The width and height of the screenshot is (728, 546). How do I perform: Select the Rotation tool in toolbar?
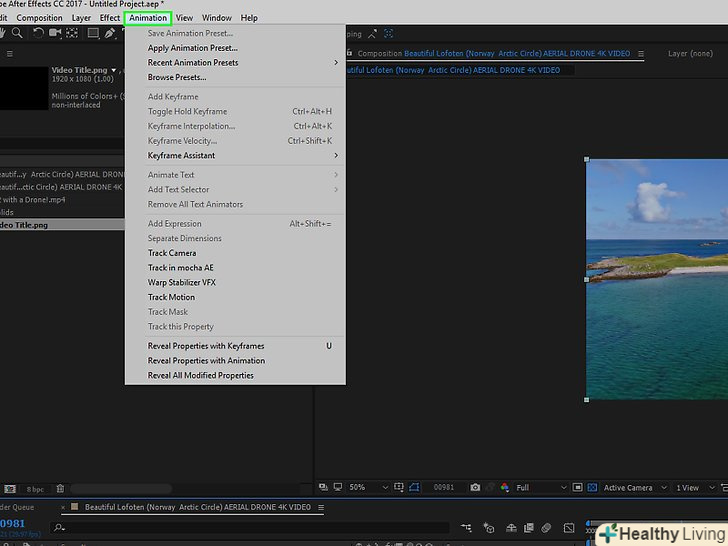coord(38,33)
